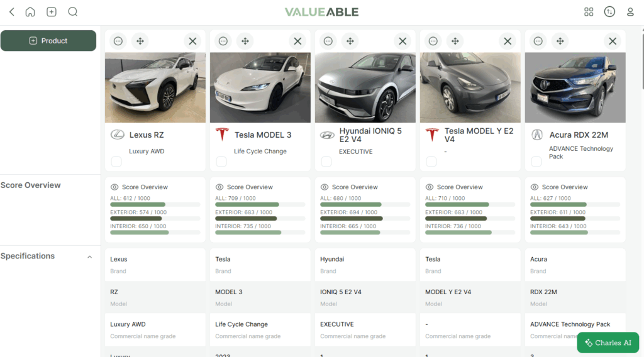Screen dimensions: 644x357
Task: Toggle Score Overview eye for Lexus RZ
Action: [x=114, y=187]
